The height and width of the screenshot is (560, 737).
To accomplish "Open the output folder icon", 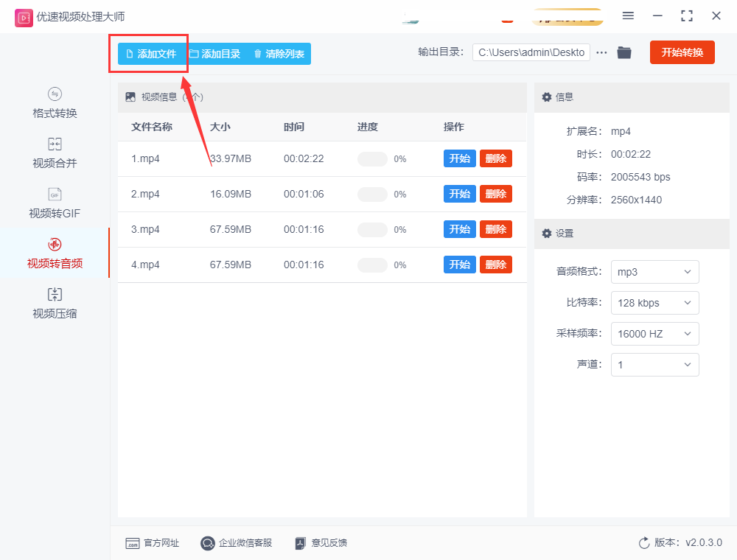I will click(x=624, y=52).
